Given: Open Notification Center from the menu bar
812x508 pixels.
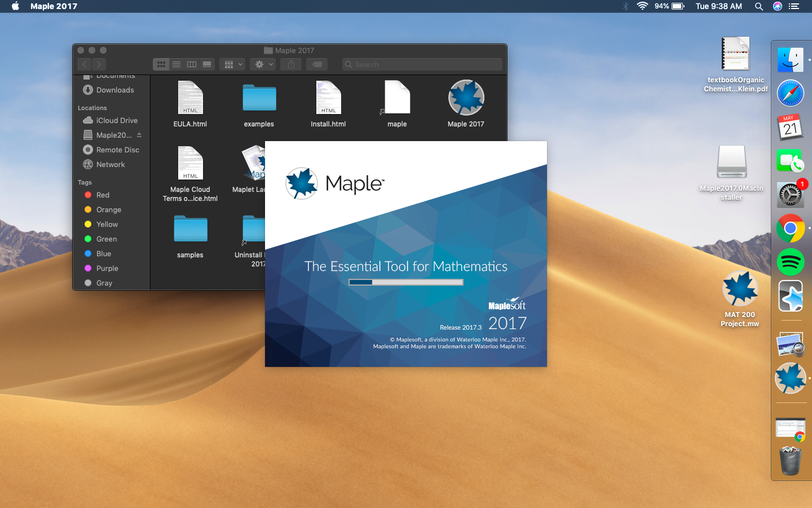Looking at the screenshot, I should (x=794, y=6).
